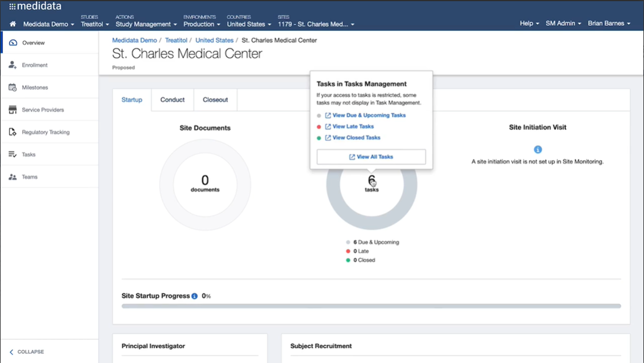
Task: Click the home icon in the top bar
Action: 13,24
